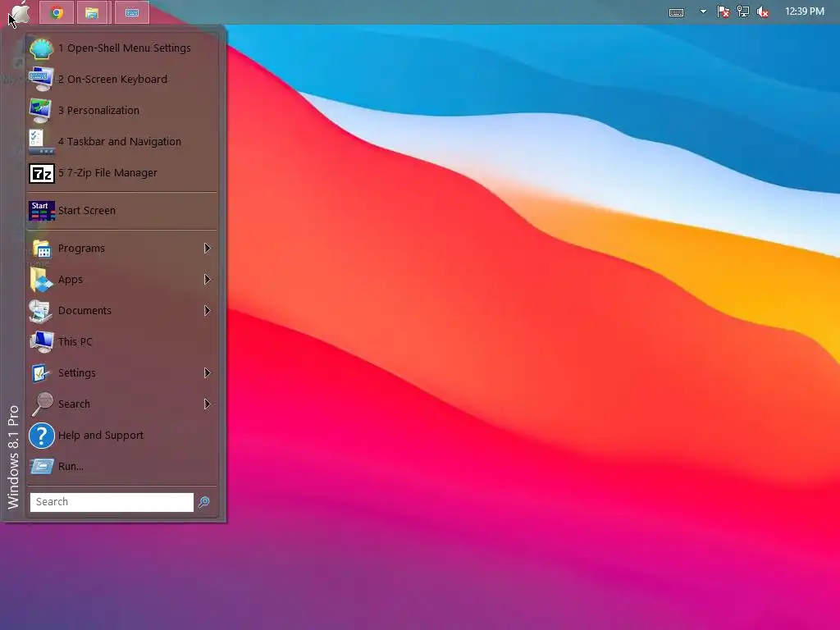840x630 pixels.
Task: Go to Start Screen entry
Action: pos(123,211)
